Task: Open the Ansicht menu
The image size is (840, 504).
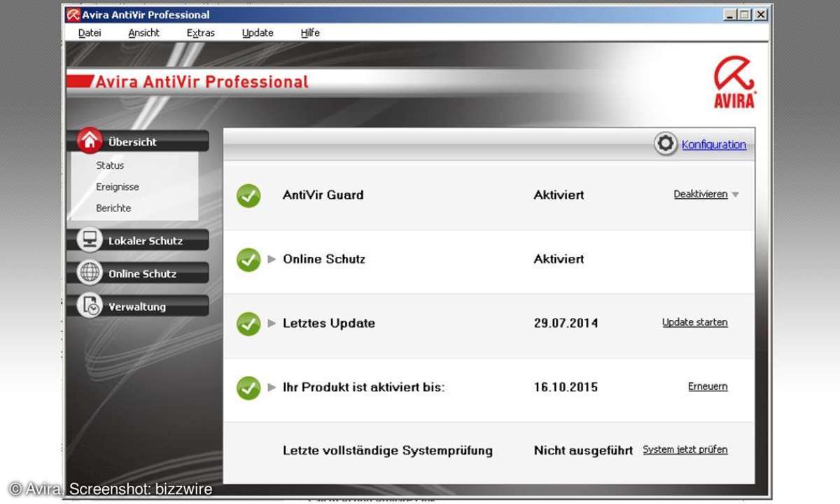Action: [144, 33]
